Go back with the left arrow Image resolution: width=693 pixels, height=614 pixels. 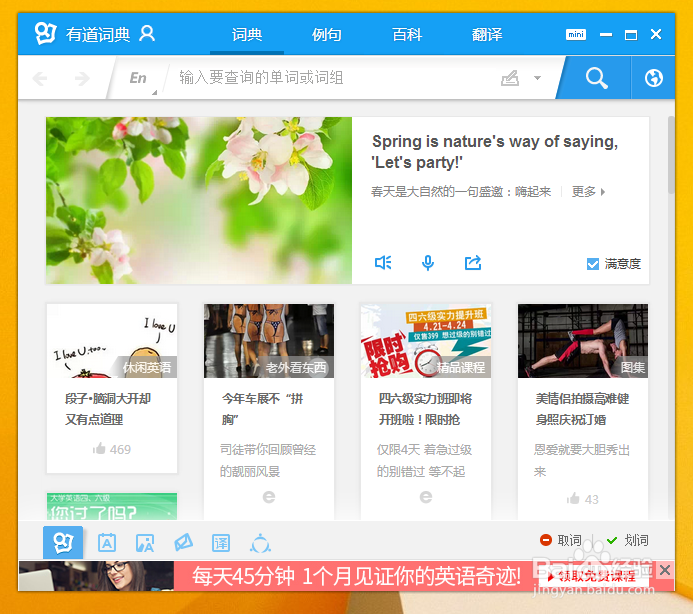(40, 79)
